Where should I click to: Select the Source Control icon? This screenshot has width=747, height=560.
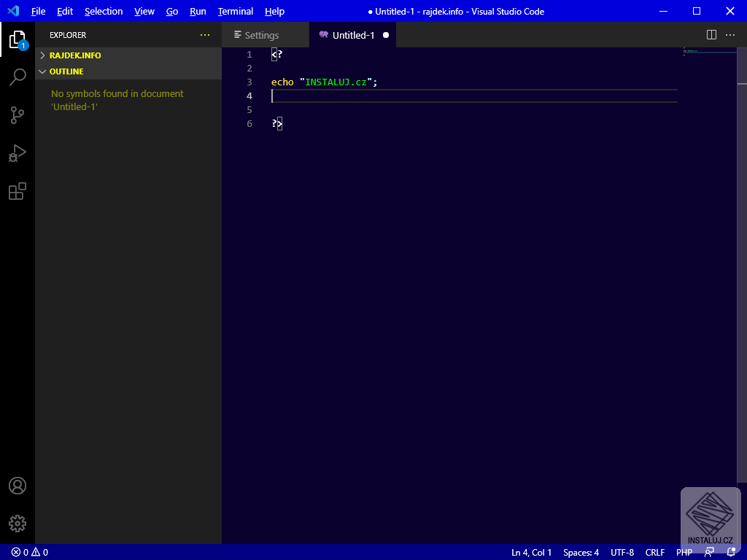tap(18, 115)
